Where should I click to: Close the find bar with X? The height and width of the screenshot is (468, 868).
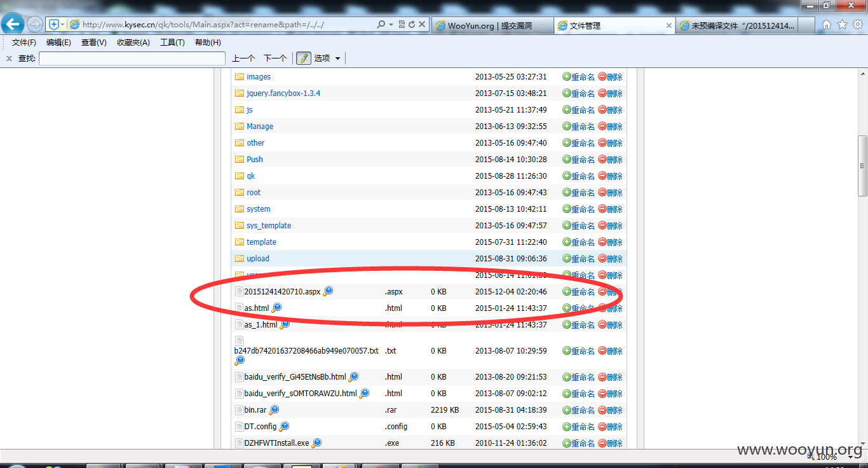click(9, 58)
